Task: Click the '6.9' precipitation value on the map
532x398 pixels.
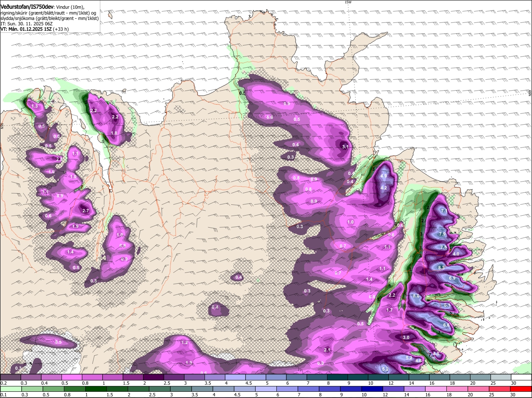Action: (453, 278)
